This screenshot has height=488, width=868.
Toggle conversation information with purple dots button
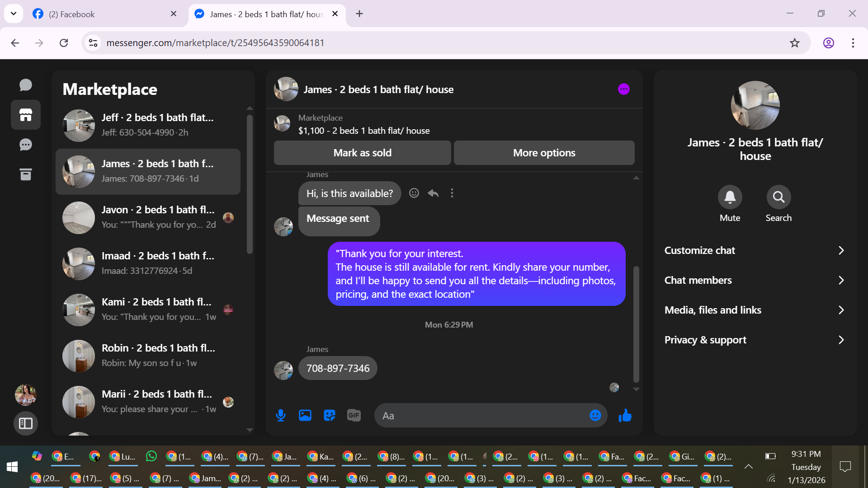(624, 89)
